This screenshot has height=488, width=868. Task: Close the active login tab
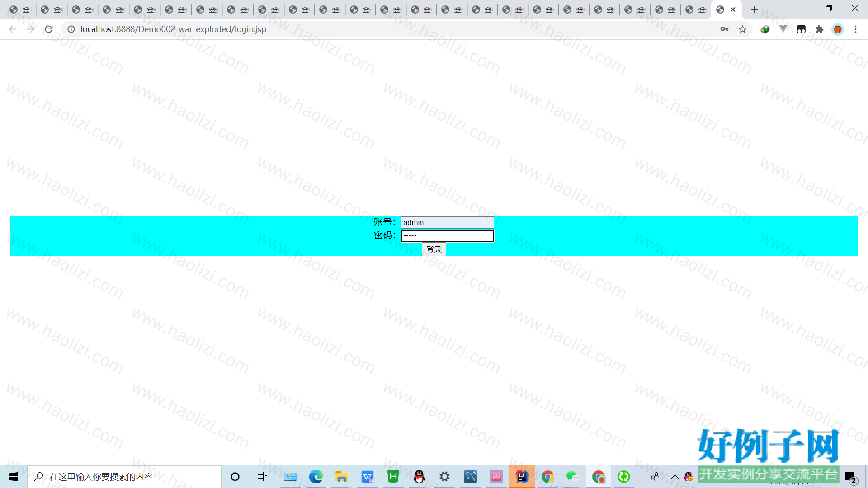click(x=733, y=9)
